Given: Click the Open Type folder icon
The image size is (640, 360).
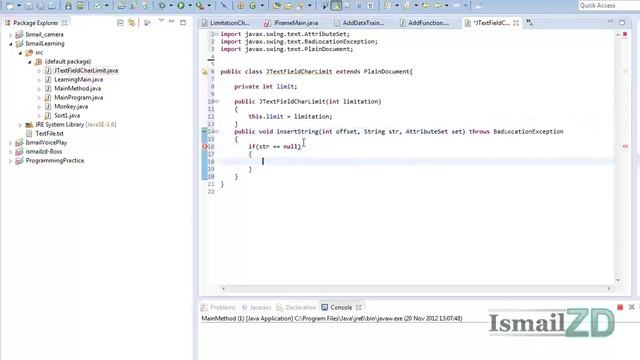Looking at the screenshot, I should click(x=277, y=6).
